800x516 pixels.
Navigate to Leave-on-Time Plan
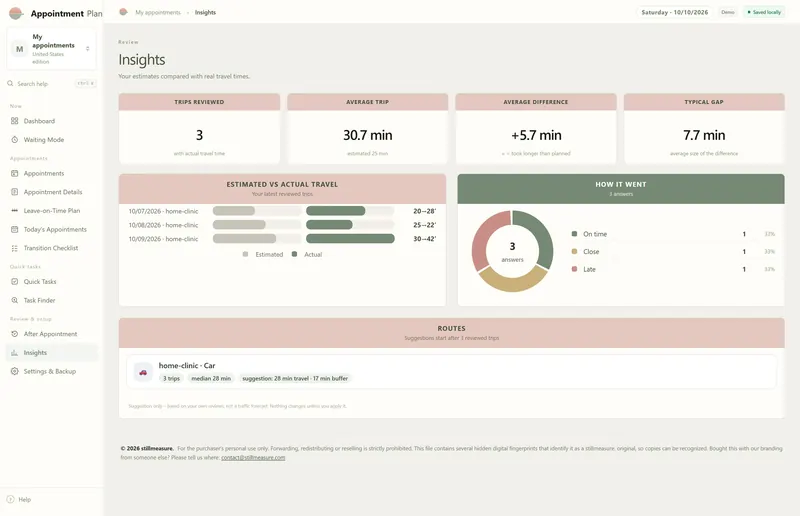point(51,210)
